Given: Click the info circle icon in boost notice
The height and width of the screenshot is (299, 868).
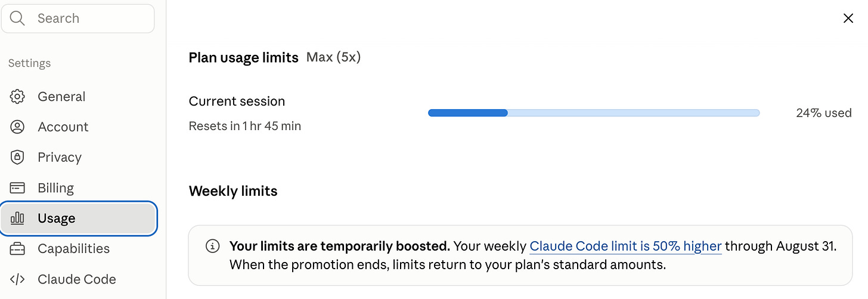Looking at the screenshot, I should click(x=212, y=246).
